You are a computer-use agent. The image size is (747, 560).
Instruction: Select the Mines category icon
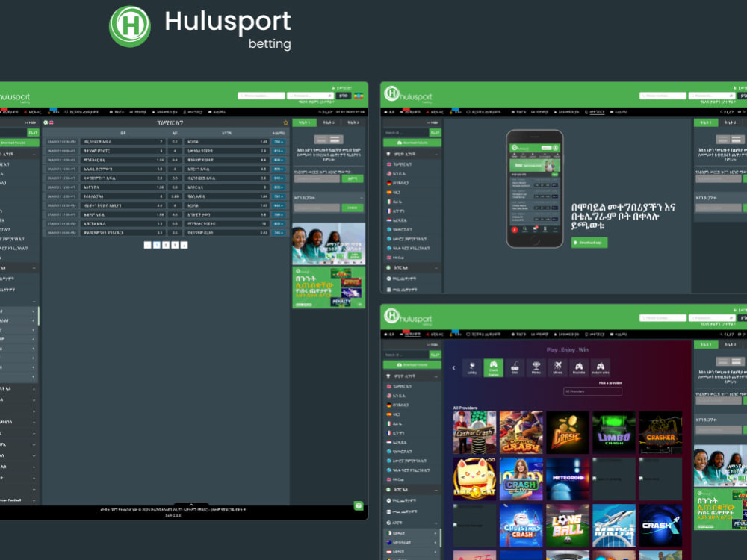pyautogui.click(x=557, y=367)
